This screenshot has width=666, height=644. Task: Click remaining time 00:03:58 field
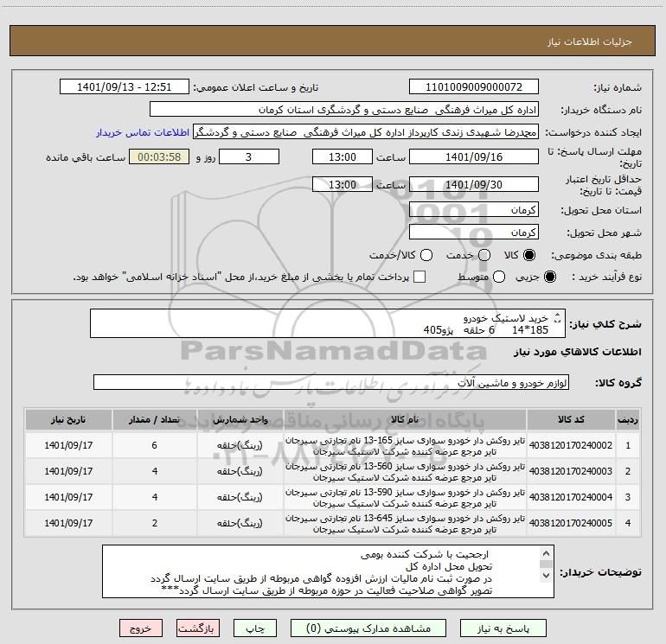pos(159,157)
